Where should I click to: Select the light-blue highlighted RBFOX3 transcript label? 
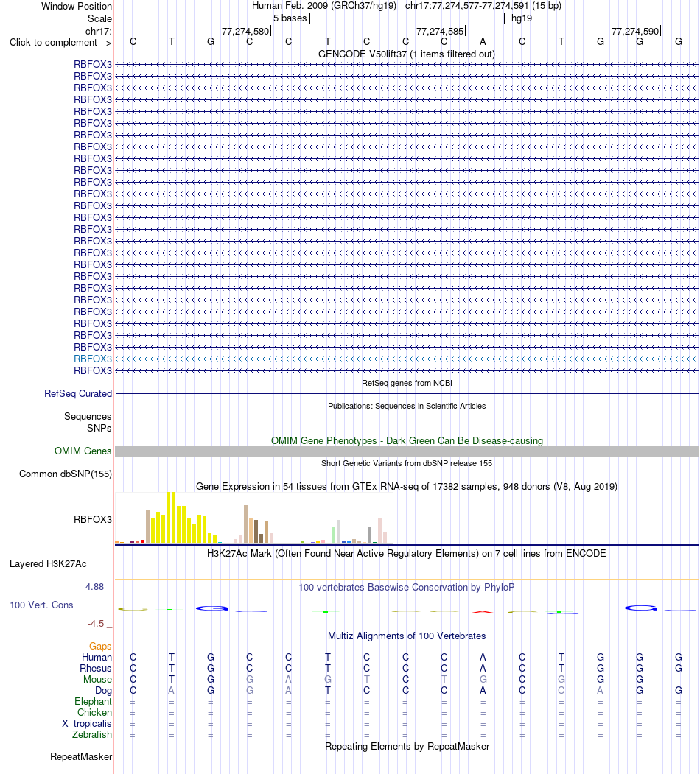(x=93, y=359)
